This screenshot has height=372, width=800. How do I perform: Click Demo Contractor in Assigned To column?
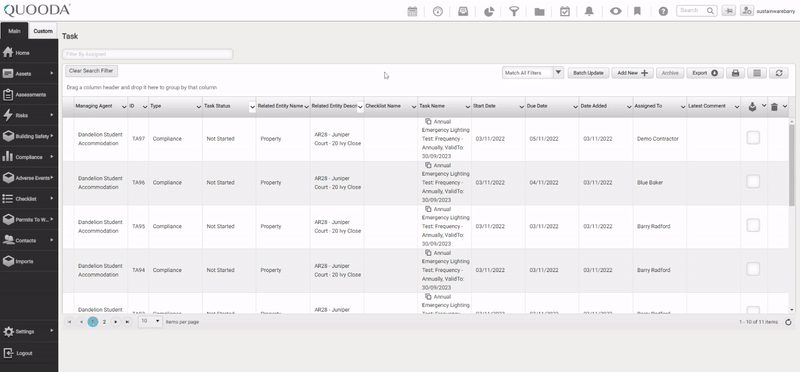[658, 139]
